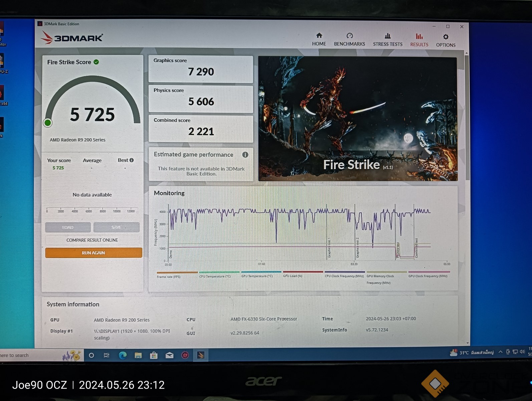The height and width of the screenshot is (401, 532).
Task: Click the Physics score value 5 606
Action: [201, 102]
